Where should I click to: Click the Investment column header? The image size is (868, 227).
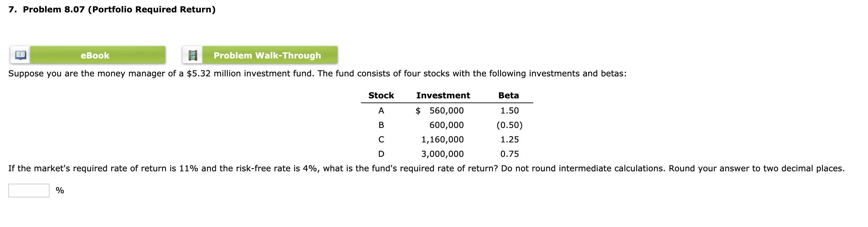443,95
